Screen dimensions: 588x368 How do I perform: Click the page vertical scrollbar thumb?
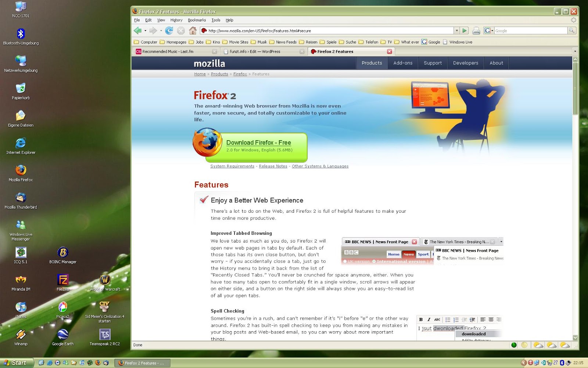coord(575,88)
